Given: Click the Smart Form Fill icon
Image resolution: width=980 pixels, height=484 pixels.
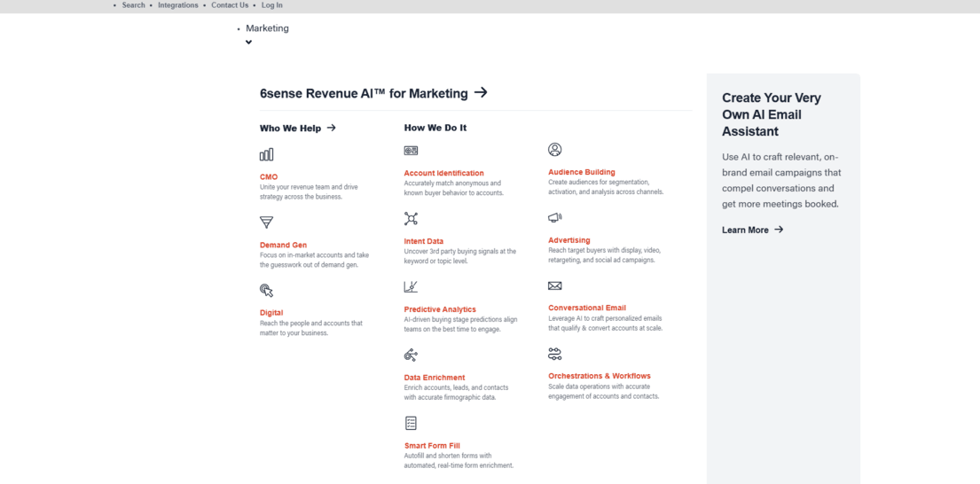Looking at the screenshot, I should pyautogui.click(x=411, y=424).
